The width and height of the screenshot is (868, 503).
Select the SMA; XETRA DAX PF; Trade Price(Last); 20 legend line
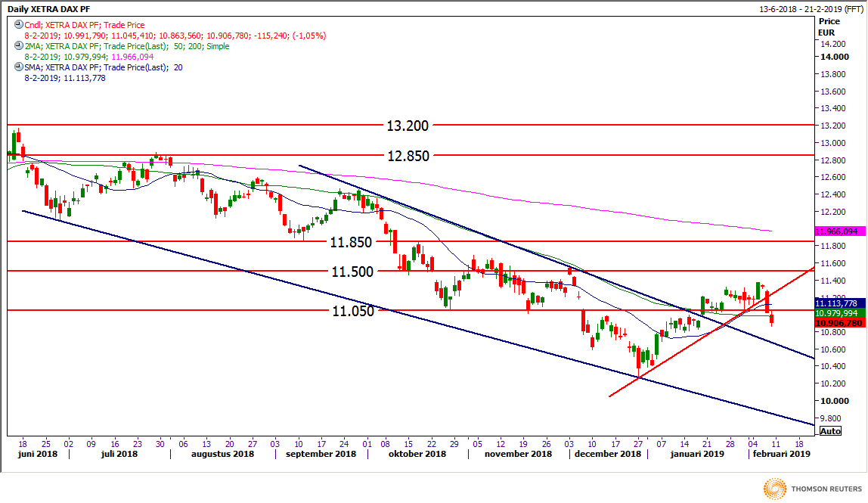point(104,67)
